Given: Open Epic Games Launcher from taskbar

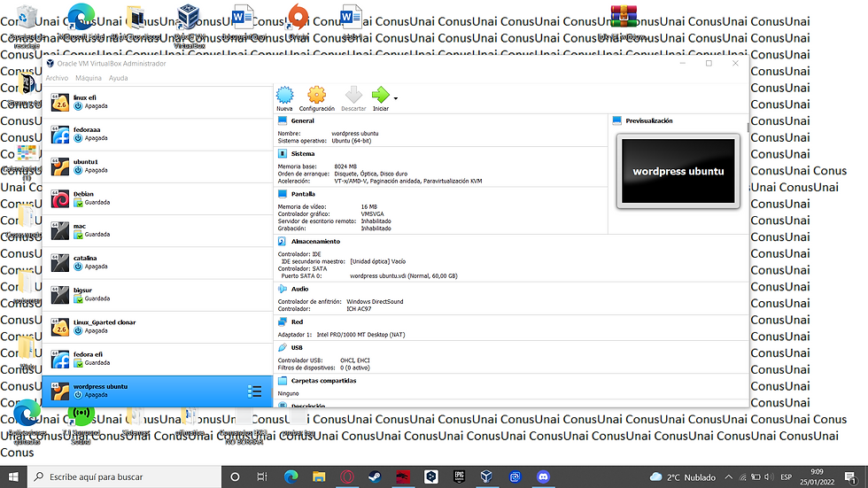Looking at the screenshot, I should (x=459, y=477).
